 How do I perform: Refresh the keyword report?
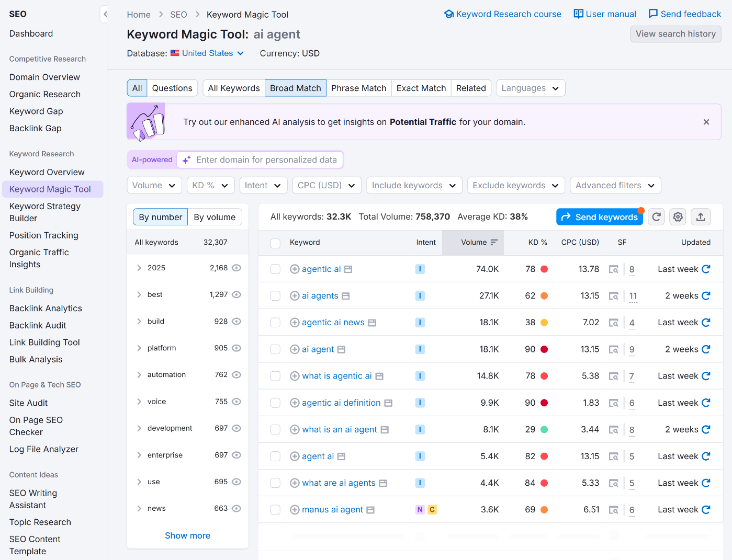click(656, 216)
